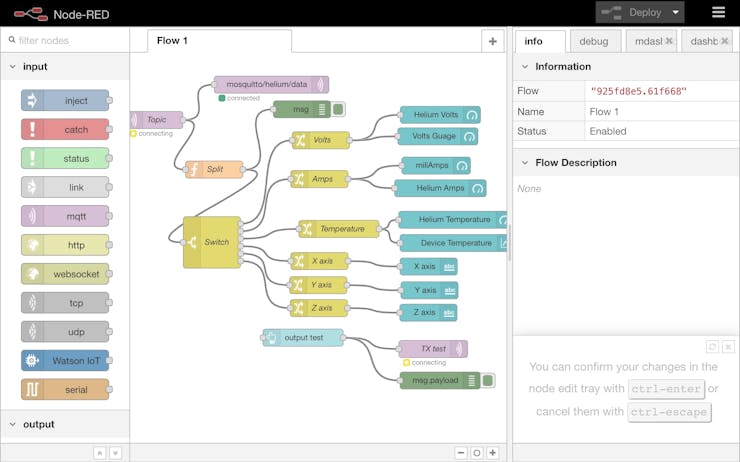Viewport: 740px width, 462px height.
Task: Open the dashboard sidebar tab
Action: (706, 42)
